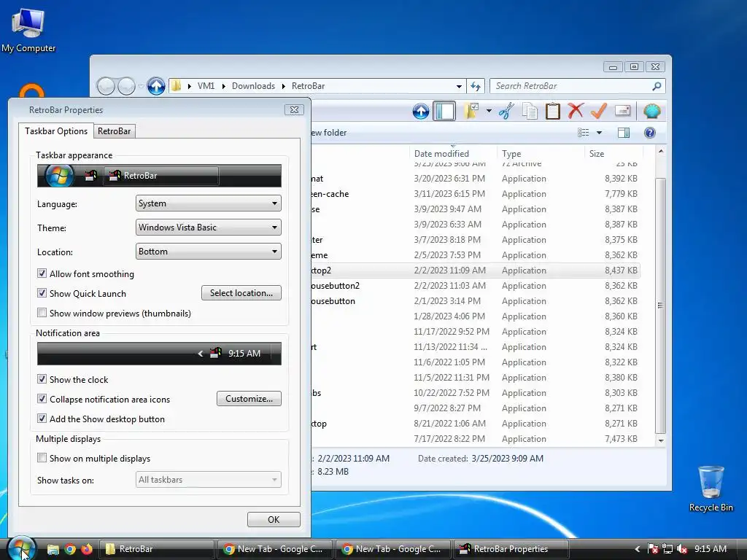Switch to RetroBar Properties taskbar button
Image resolution: width=747 pixels, height=560 pixels.
tap(511, 549)
